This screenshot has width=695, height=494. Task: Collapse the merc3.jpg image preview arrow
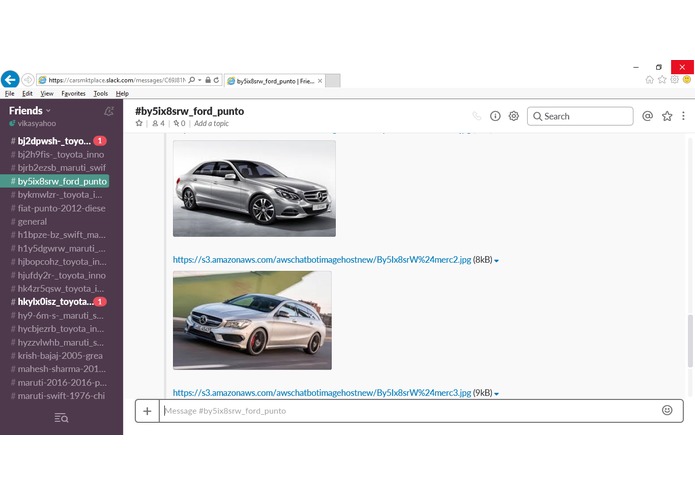pos(496,393)
